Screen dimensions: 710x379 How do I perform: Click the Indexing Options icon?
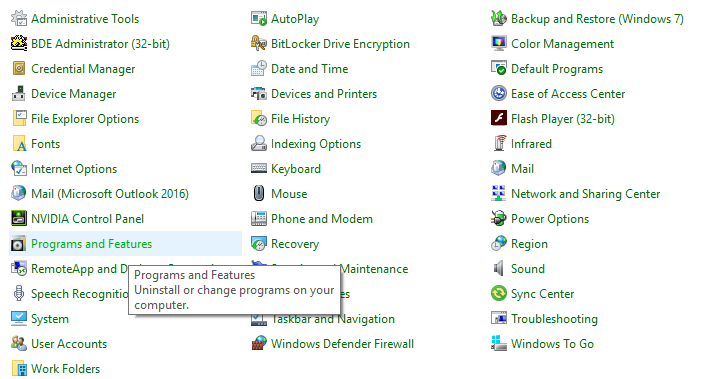(x=259, y=144)
